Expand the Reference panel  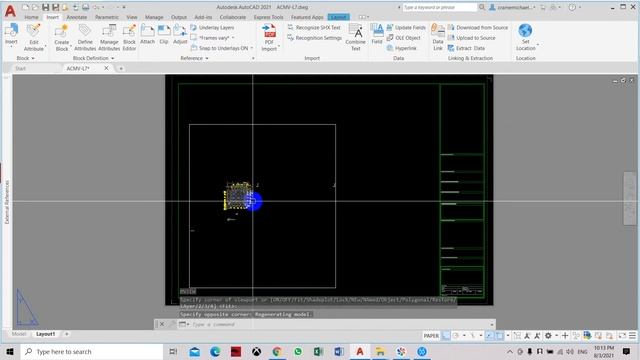point(194,58)
